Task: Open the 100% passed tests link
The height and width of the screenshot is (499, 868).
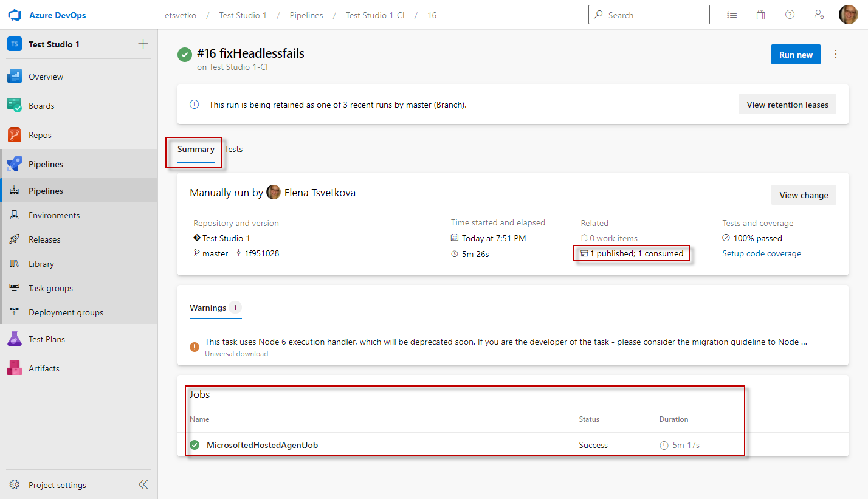Action: click(x=753, y=238)
